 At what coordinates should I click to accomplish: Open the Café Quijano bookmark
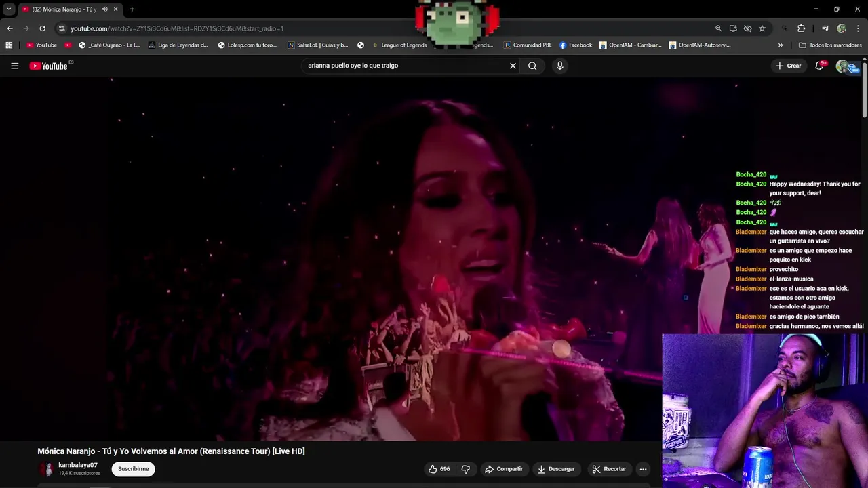tap(109, 45)
